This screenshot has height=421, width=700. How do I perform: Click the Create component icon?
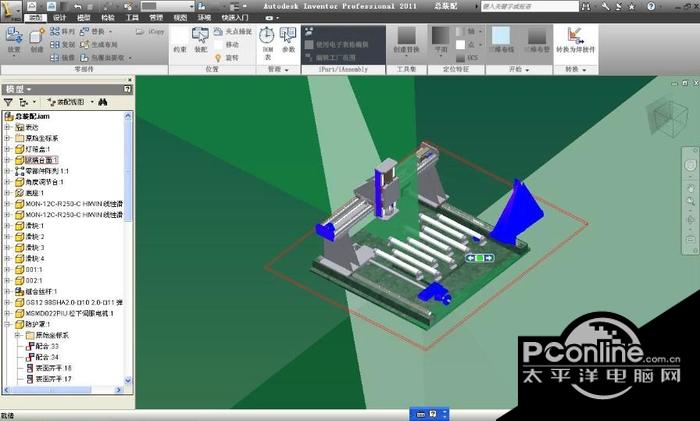(x=37, y=37)
